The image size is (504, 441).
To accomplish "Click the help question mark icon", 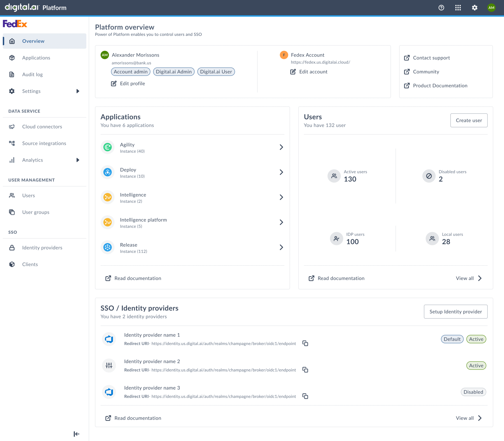I will (x=441, y=8).
